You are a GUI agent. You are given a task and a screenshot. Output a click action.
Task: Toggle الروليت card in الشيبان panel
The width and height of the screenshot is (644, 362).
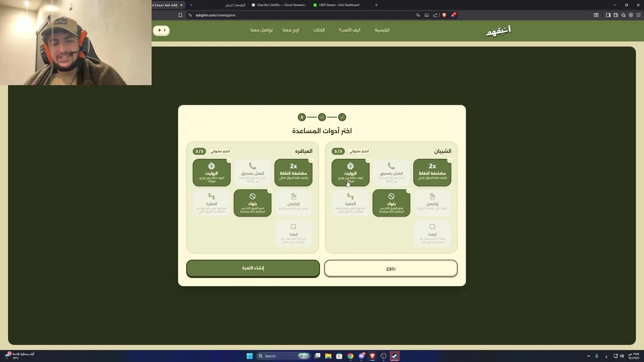pyautogui.click(x=351, y=172)
